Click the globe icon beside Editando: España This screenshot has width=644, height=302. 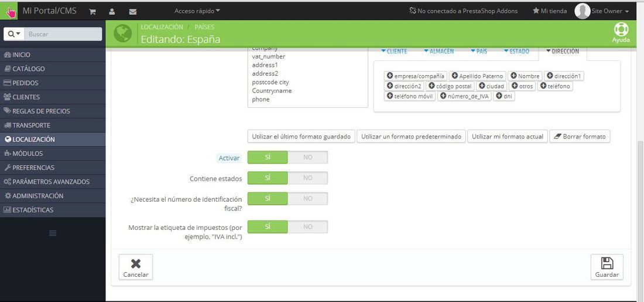[x=122, y=33]
